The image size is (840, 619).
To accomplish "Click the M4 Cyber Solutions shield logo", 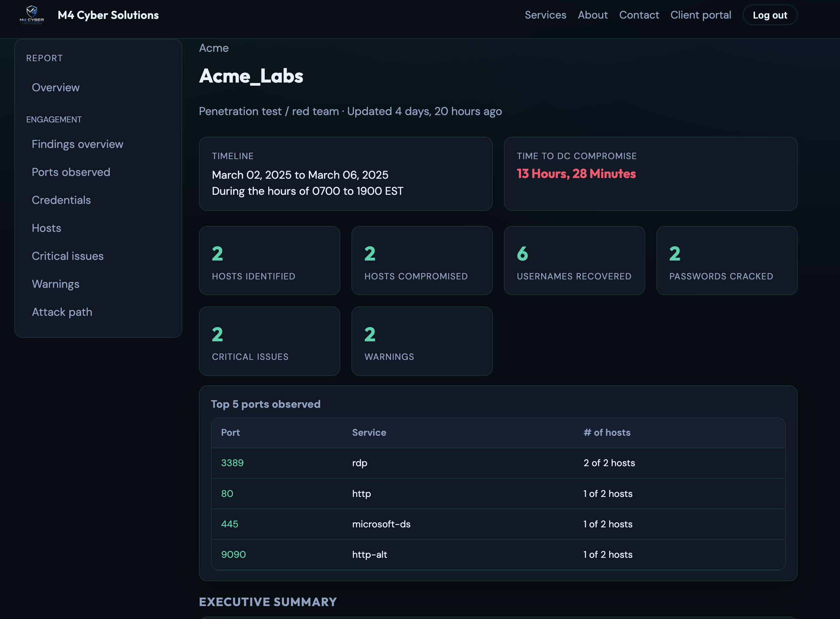I will (31, 14).
